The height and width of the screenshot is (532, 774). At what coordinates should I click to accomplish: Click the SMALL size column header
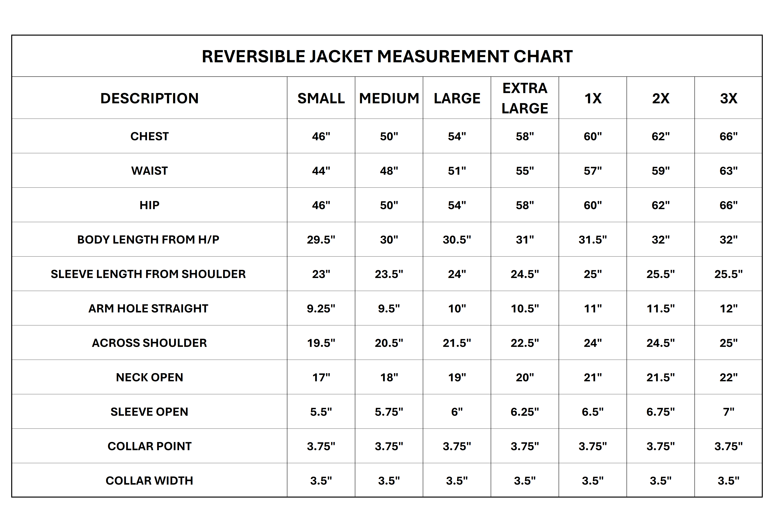pyautogui.click(x=321, y=98)
